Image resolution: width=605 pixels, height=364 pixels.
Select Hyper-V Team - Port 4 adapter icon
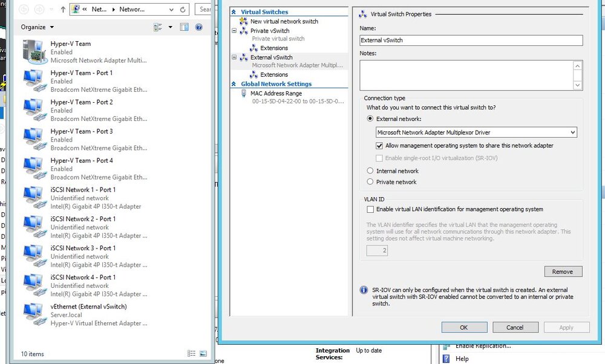point(34,169)
